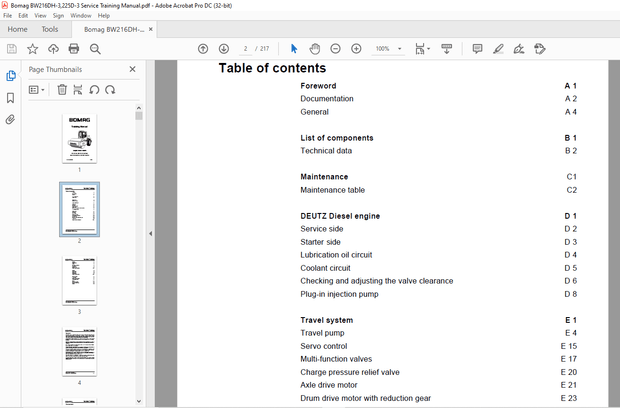
Task: Choose the Selection arrow tool
Action: 294,49
